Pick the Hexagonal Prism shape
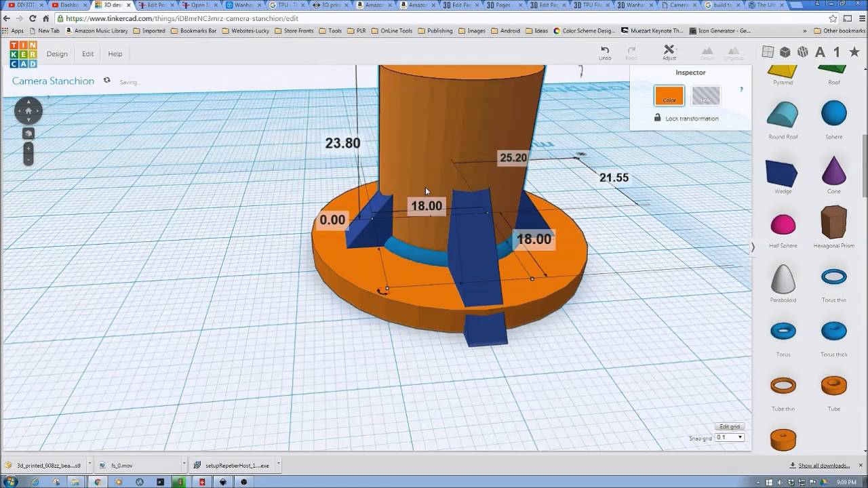This screenshot has width=868, height=488. pyautogui.click(x=834, y=222)
